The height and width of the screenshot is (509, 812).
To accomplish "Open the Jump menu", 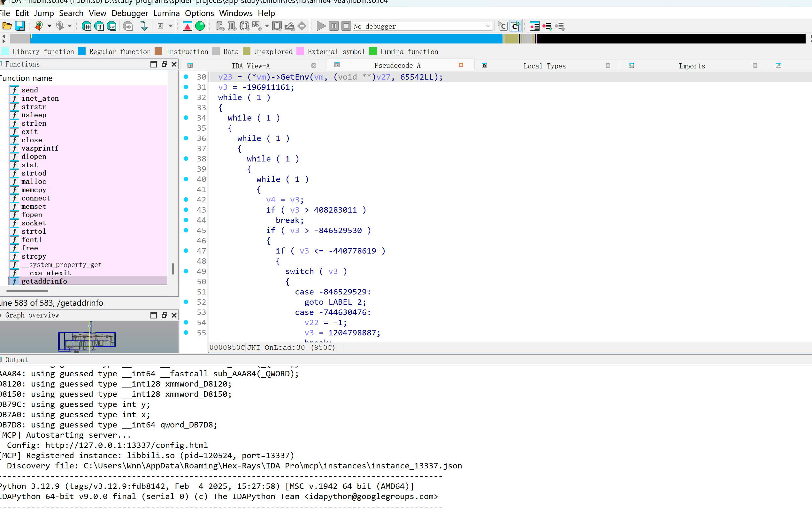I will point(44,13).
